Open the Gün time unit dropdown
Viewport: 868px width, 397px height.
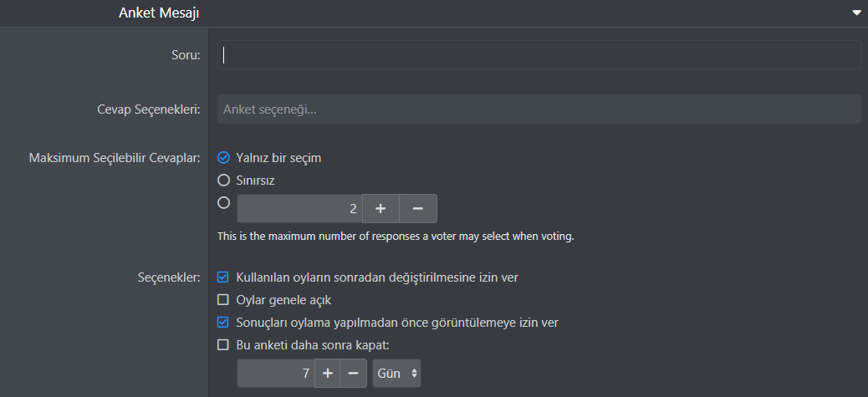pyautogui.click(x=396, y=374)
